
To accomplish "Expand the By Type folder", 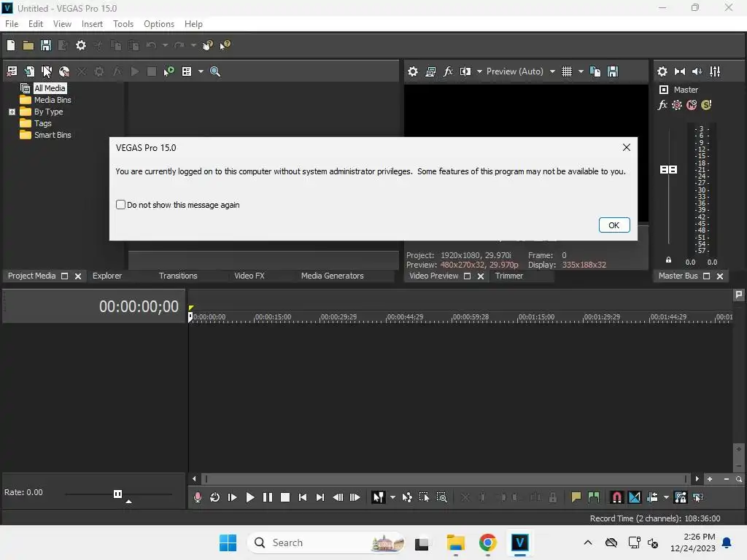I will point(12,112).
